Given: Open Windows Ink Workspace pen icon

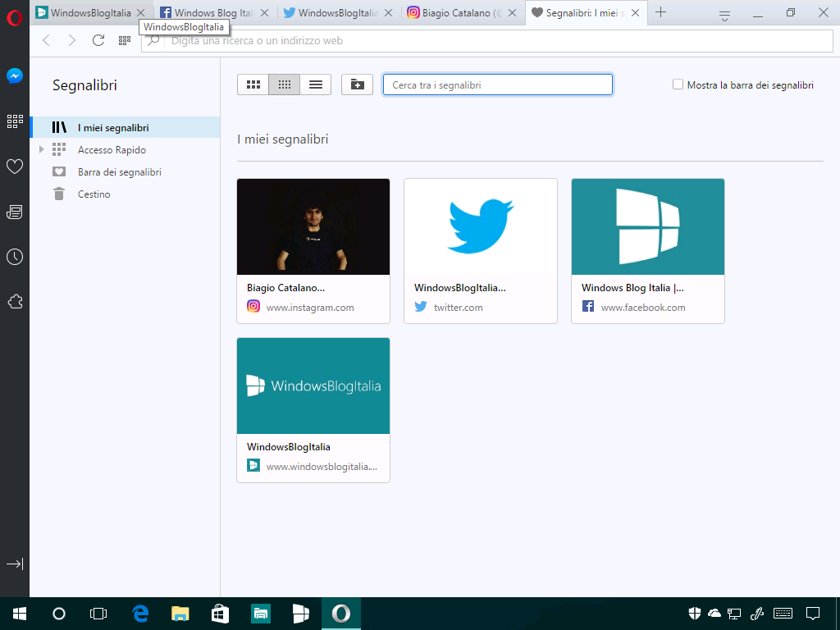Looking at the screenshot, I should pos(757,614).
